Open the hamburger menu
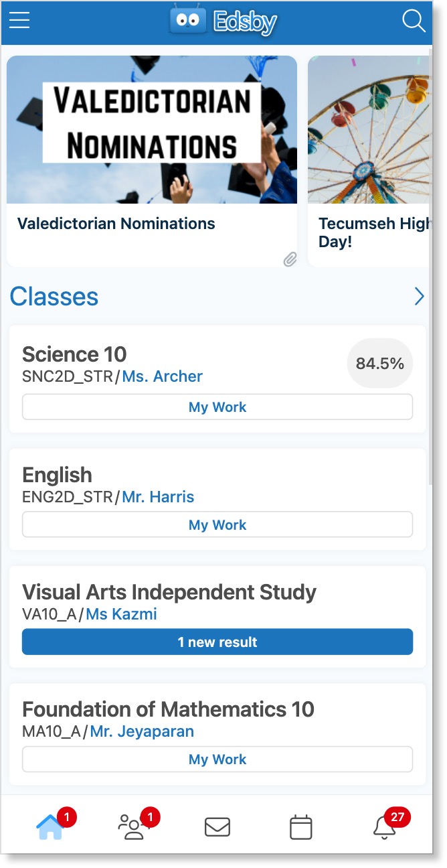The width and height of the screenshot is (447, 868). tap(19, 21)
